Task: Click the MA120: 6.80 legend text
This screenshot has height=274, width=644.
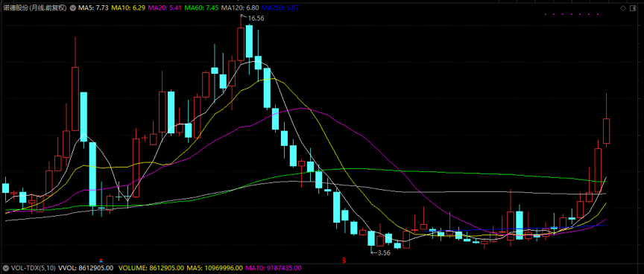Action: point(239,7)
